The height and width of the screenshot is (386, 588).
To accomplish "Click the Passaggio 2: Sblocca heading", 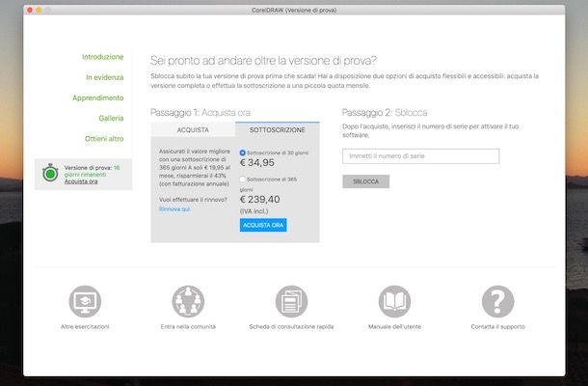I will click(x=385, y=112).
